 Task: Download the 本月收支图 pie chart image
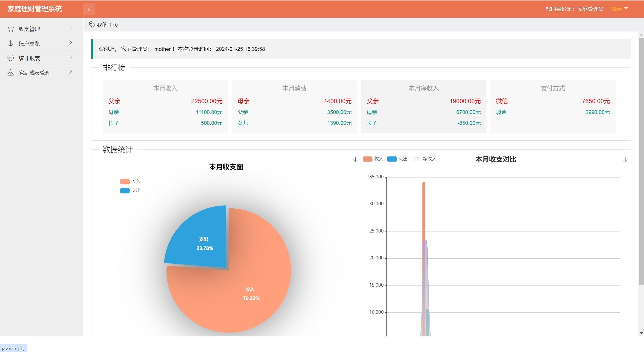click(x=355, y=161)
